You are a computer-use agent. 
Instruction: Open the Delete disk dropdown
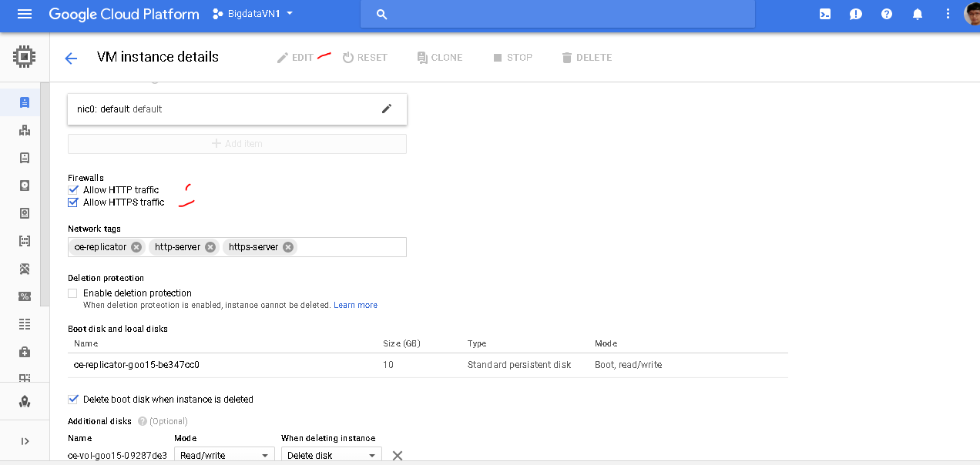click(331, 455)
